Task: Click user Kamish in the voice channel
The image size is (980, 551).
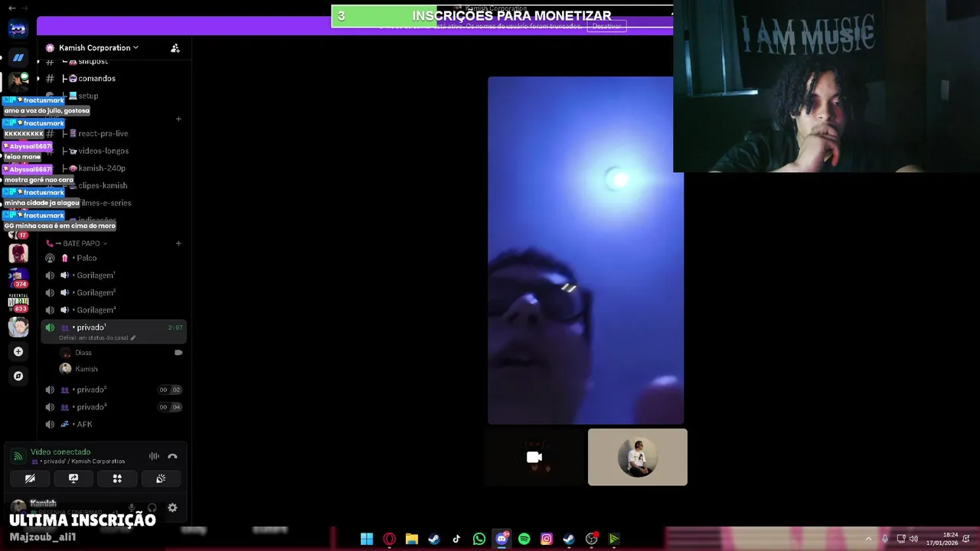Action: [86, 369]
